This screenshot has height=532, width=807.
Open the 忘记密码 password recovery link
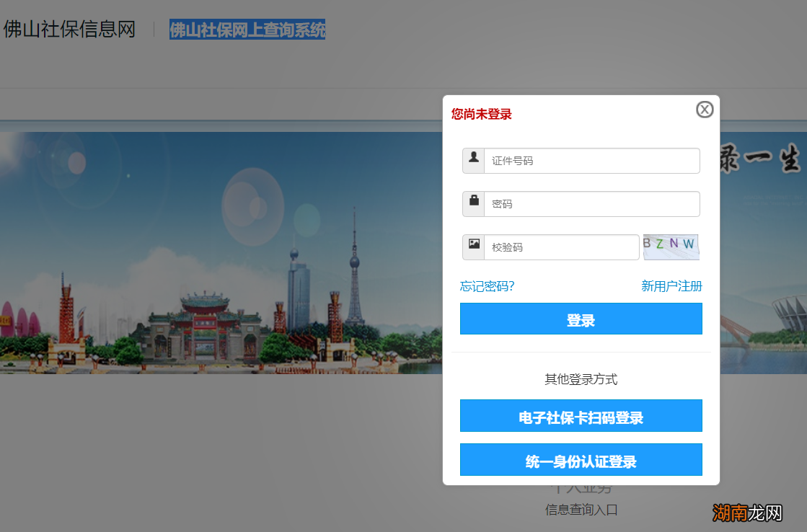coord(487,285)
